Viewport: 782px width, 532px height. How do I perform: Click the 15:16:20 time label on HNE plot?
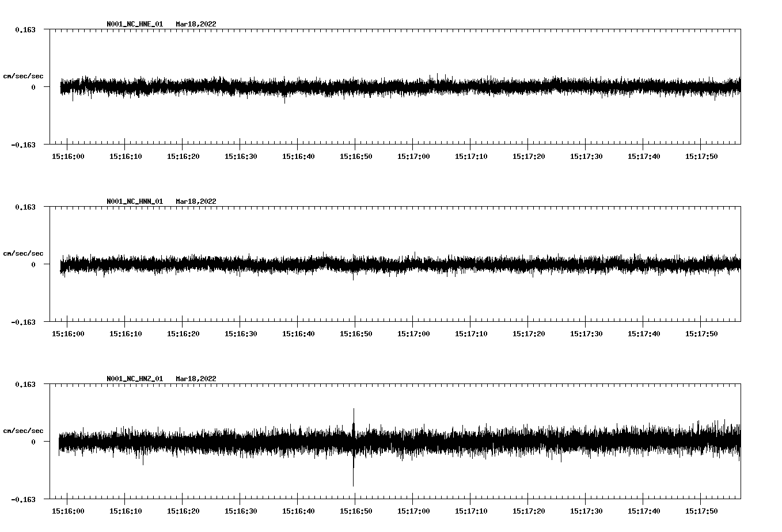coord(183,157)
